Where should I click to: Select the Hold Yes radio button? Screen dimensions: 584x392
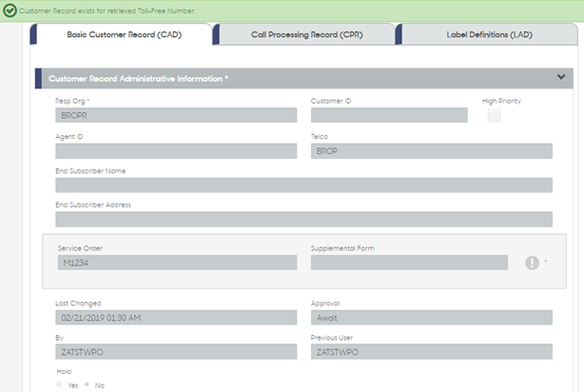tap(59, 384)
